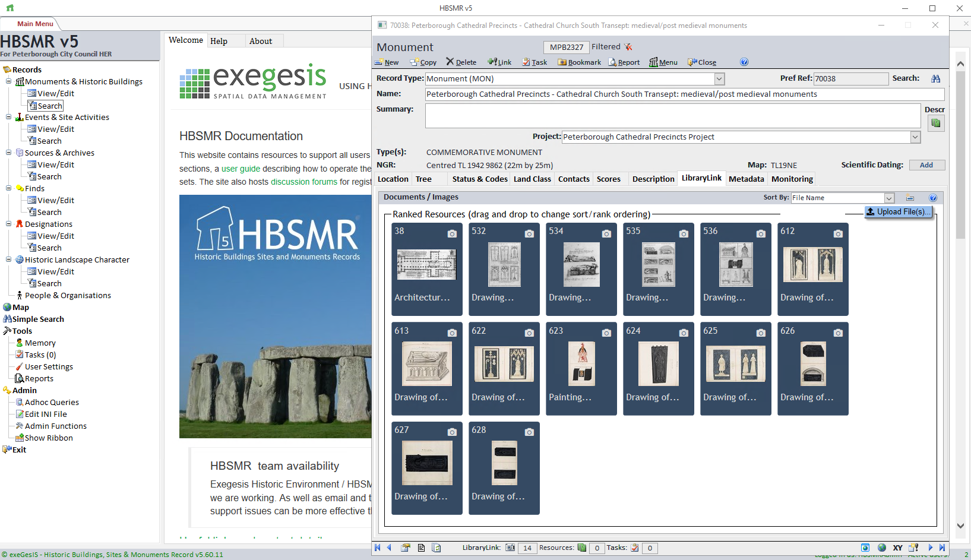
Task: Open the Report toolbar option
Action: (624, 62)
